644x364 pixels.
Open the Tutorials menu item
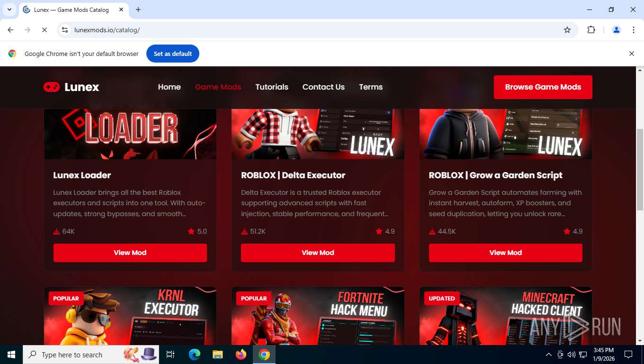[x=272, y=87]
